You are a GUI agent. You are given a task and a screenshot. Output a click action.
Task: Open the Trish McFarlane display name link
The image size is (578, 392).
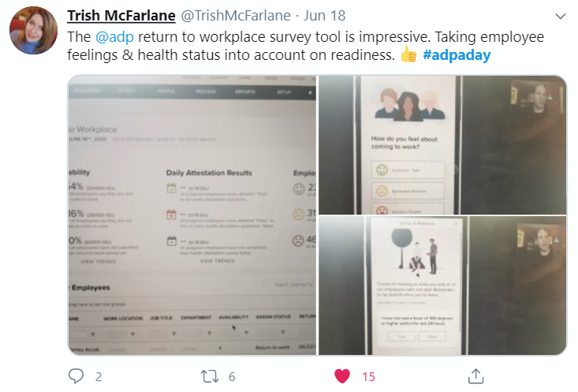pyautogui.click(x=121, y=16)
